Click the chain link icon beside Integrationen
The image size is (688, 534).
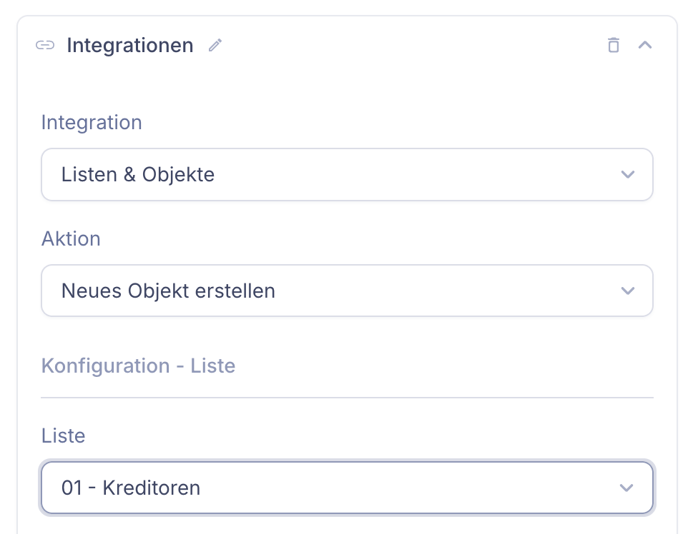(x=45, y=45)
